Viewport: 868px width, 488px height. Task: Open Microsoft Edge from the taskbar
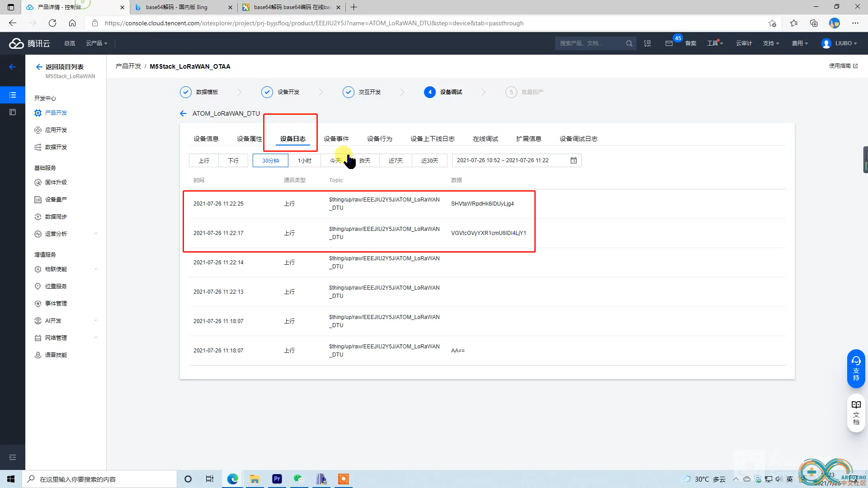click(233, 479)
